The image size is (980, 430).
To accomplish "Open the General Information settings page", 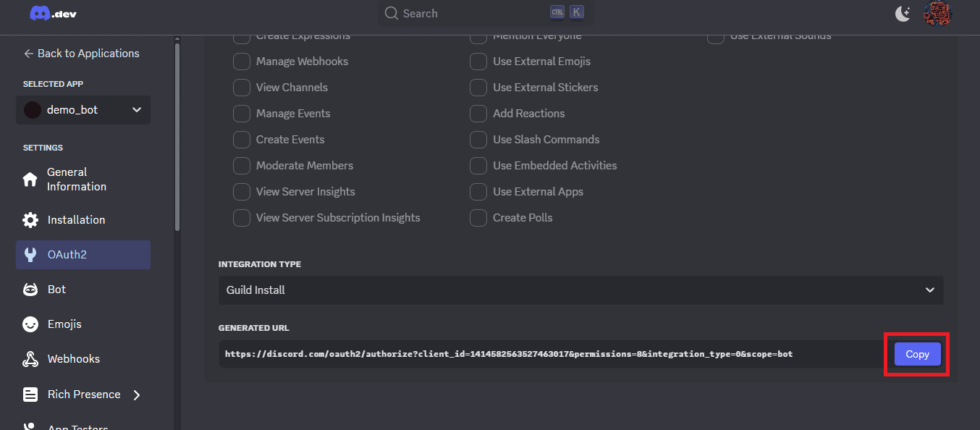I will point(83,180).
